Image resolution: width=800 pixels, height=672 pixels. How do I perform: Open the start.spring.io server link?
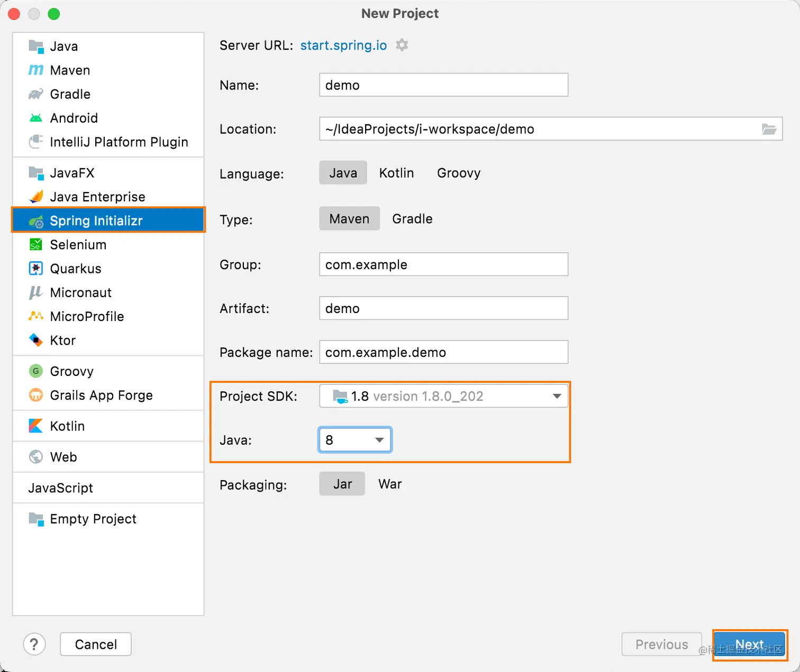[343, 45]
